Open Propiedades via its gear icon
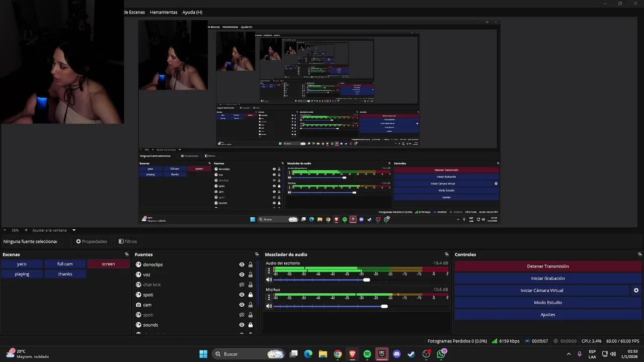The height and width of the screenshot is (362, 644). 78,241
